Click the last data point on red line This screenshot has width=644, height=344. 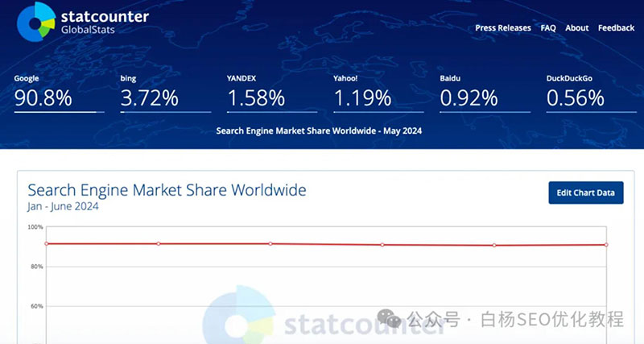[606, 245]
